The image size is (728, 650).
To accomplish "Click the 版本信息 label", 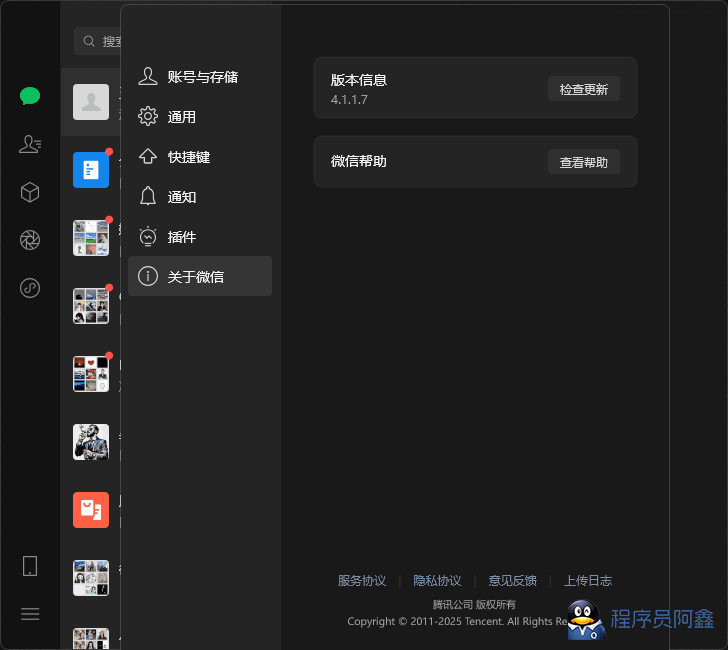I will point(358,80).
